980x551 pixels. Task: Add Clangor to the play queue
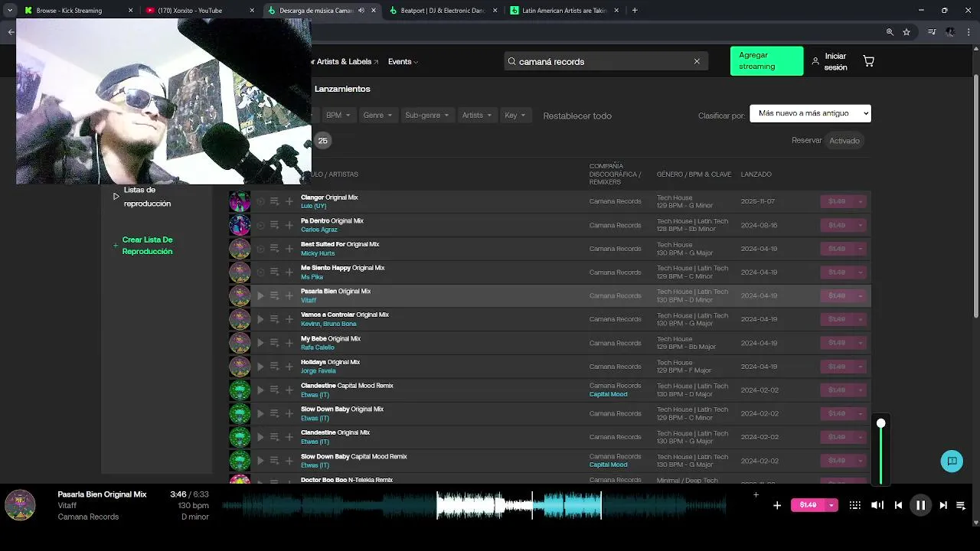(274, 201)
